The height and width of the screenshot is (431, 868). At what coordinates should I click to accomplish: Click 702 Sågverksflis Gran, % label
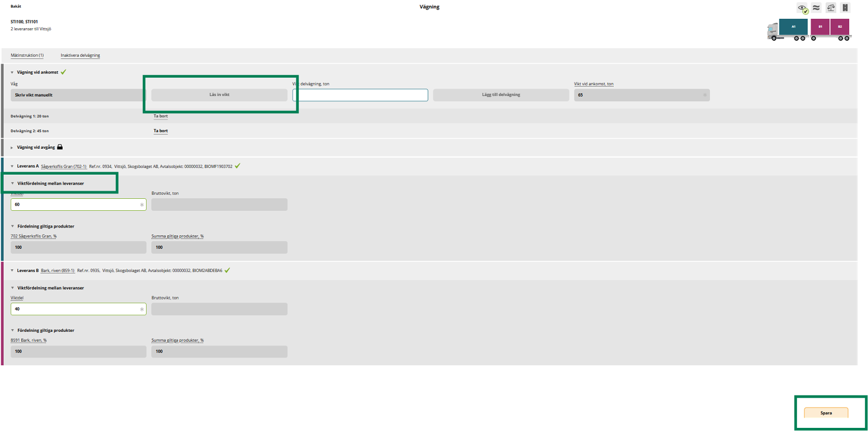pos(33,236)
